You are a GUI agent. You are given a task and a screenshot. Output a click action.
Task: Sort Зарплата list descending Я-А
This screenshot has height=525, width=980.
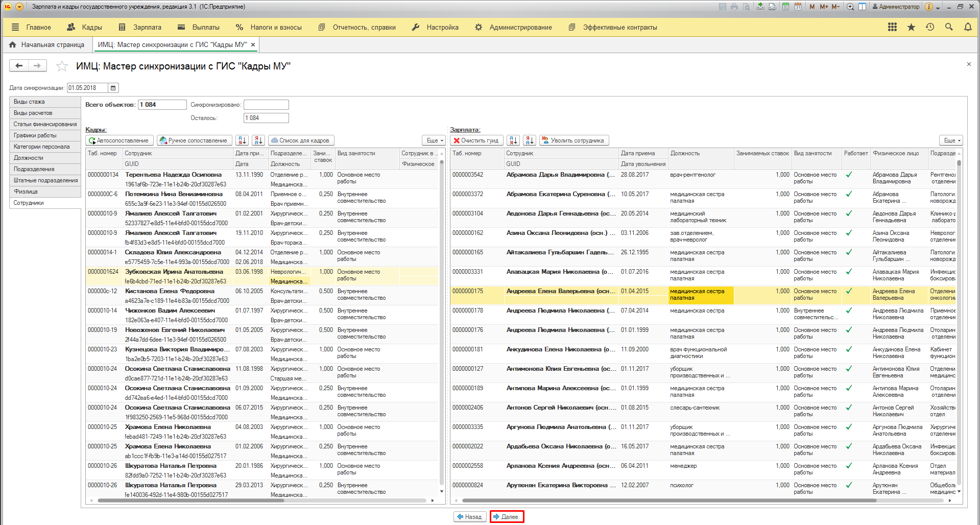[530, 140]
